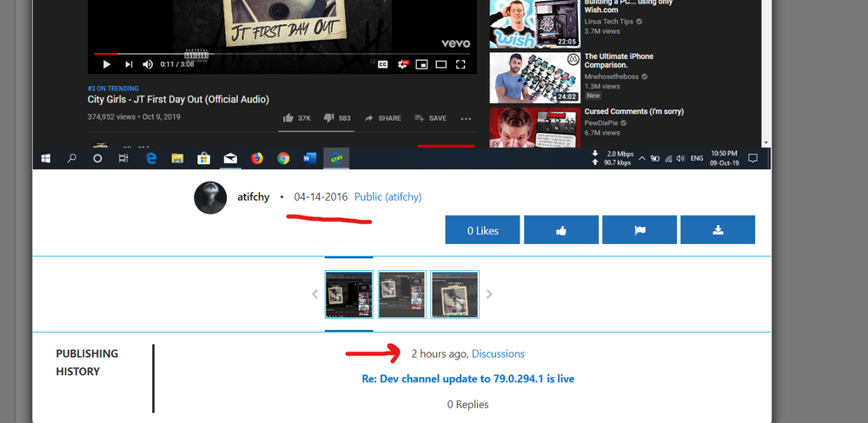868x423 pixels.
Task: Open File Explorer from taskbar
Action: pos(177,158)
